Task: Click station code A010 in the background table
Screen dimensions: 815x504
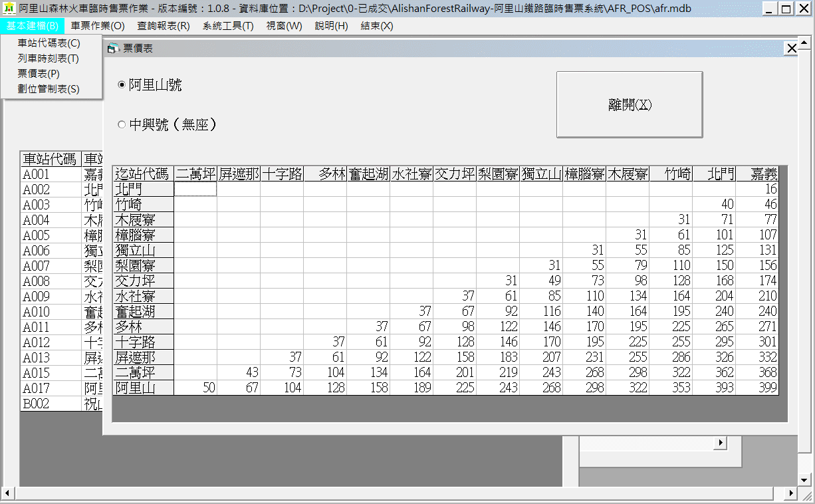Action: tap(51, 312)
